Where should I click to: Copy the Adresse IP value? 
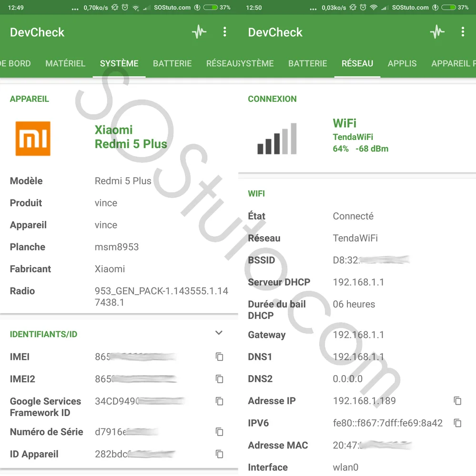tap(457, 400)
